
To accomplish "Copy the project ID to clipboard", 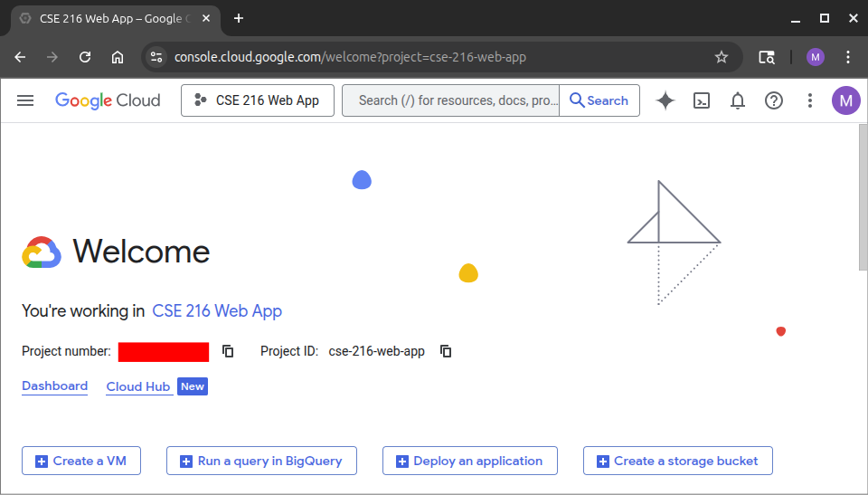I will (x=446, y=351).
